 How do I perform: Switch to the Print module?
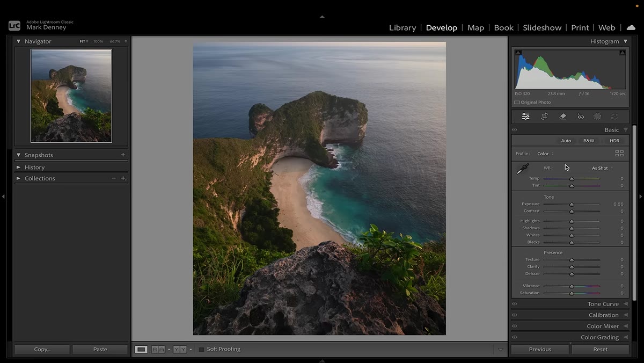coord(580,28)
